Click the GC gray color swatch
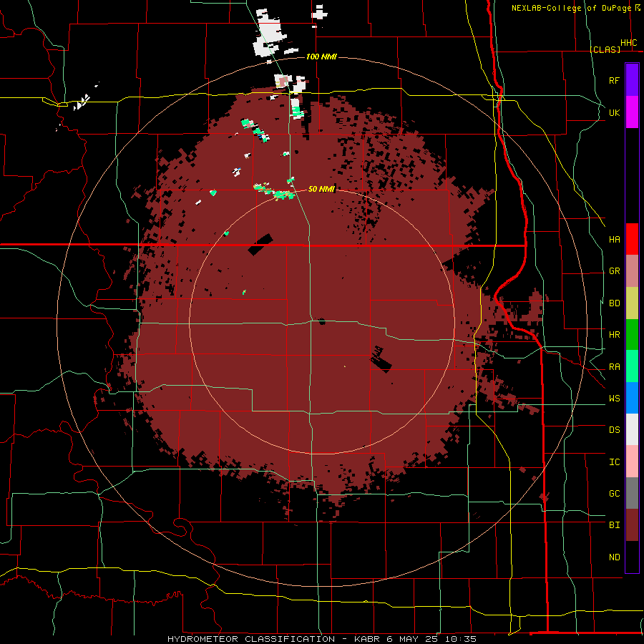 pos(632,493)
